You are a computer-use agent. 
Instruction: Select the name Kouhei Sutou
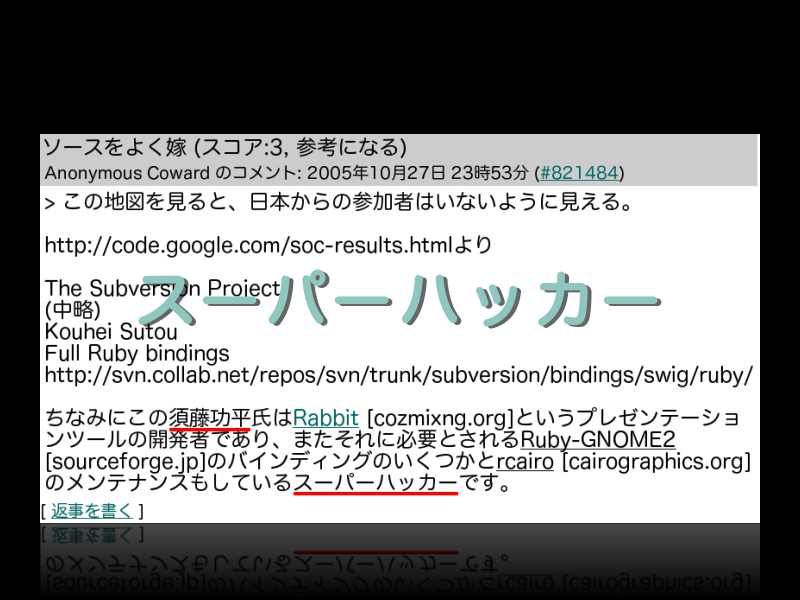[x=111, y=332]
